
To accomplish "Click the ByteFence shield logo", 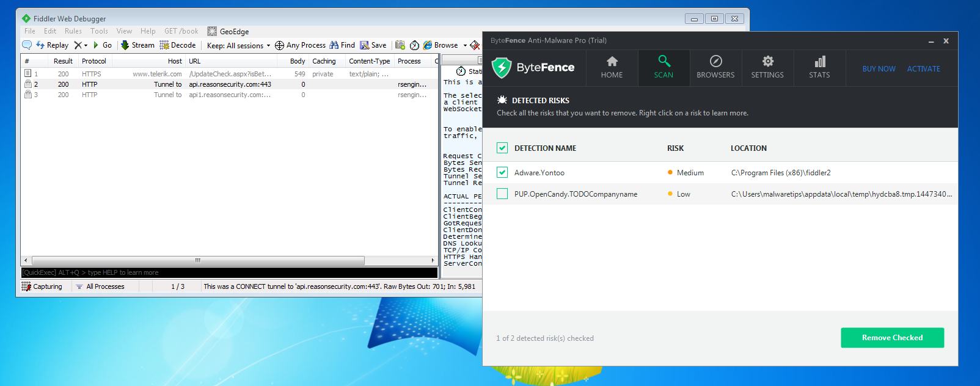I will [502, 67].
